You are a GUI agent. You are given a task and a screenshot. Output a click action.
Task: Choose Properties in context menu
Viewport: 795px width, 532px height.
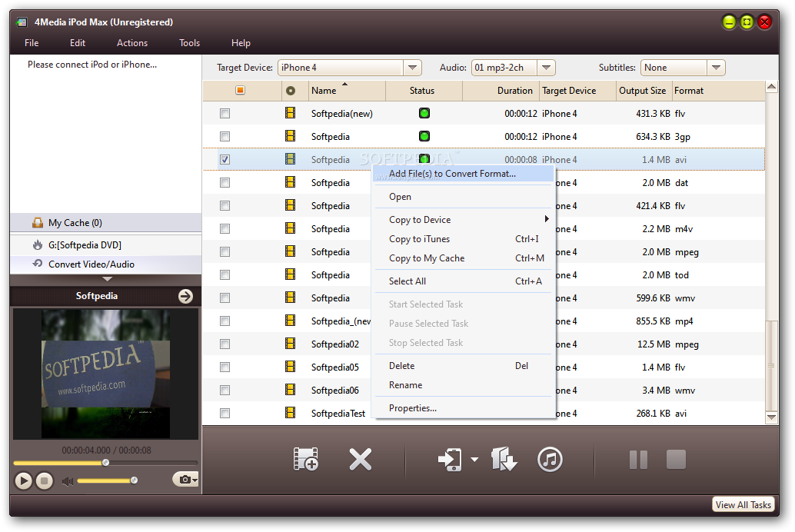tap(463, 408)
